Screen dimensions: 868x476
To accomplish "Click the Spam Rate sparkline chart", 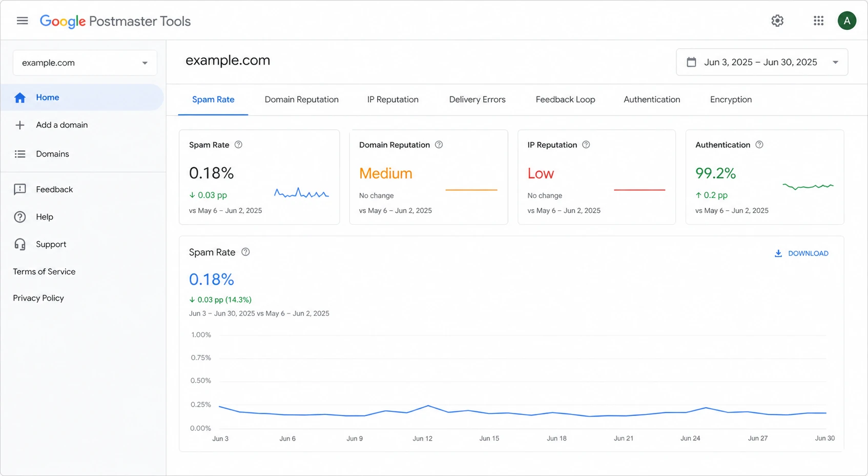I will 301,193.
